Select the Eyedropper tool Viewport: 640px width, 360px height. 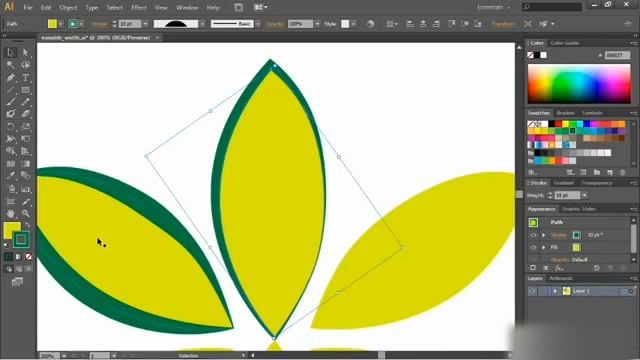(11, 176)
